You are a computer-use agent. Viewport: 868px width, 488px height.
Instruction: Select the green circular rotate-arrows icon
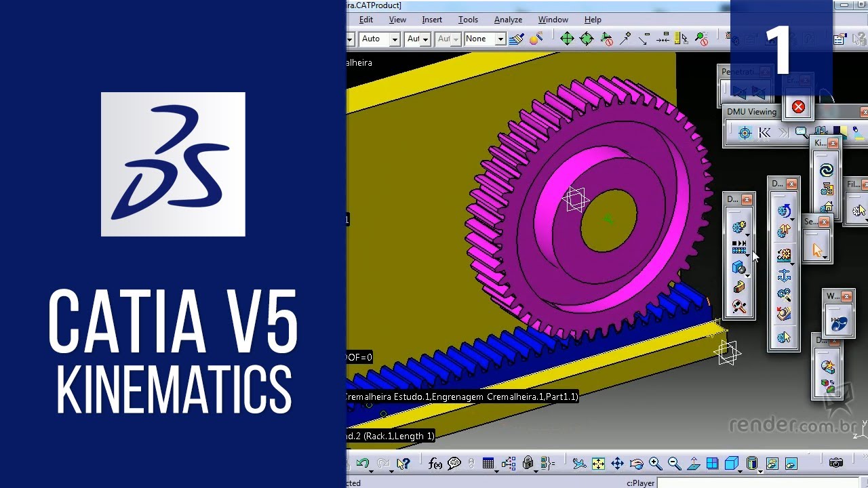587,39
